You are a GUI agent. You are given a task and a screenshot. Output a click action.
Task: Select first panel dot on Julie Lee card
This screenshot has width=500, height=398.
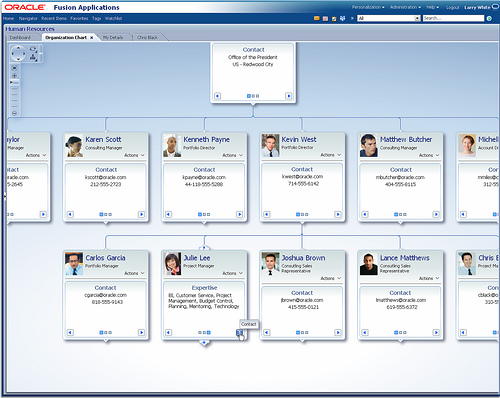coord(200,332)
